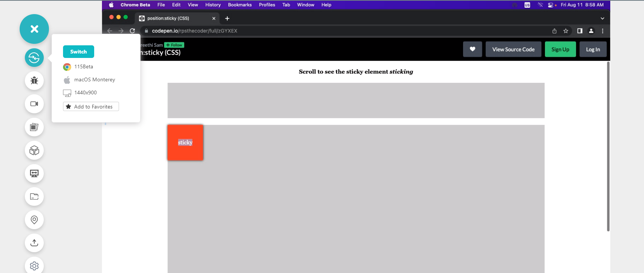Click the heart button on CodePen header
Viewport: 644px width, 273px height.
472,49
